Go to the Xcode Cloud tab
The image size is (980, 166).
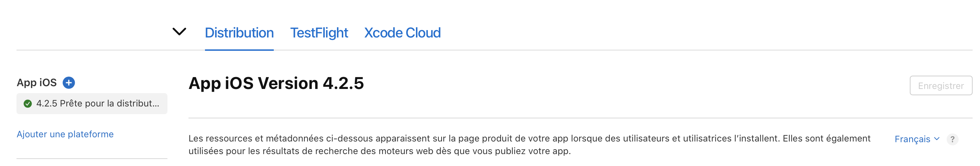402,33
